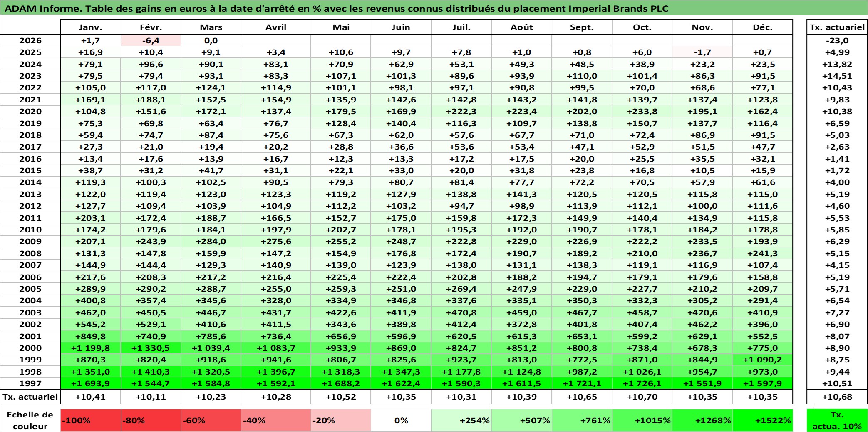Click the +1015% green swatch

(x=642, y=420)
